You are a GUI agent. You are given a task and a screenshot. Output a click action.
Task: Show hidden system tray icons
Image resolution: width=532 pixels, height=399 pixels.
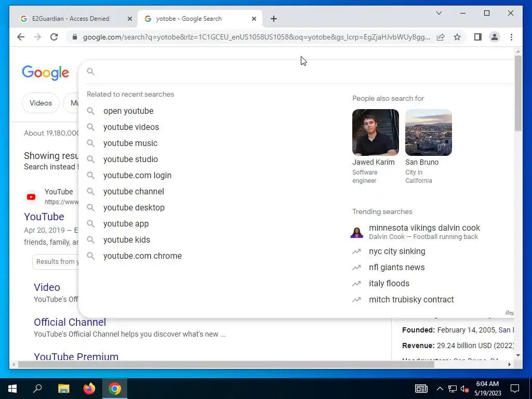click(x=440, y=389)
